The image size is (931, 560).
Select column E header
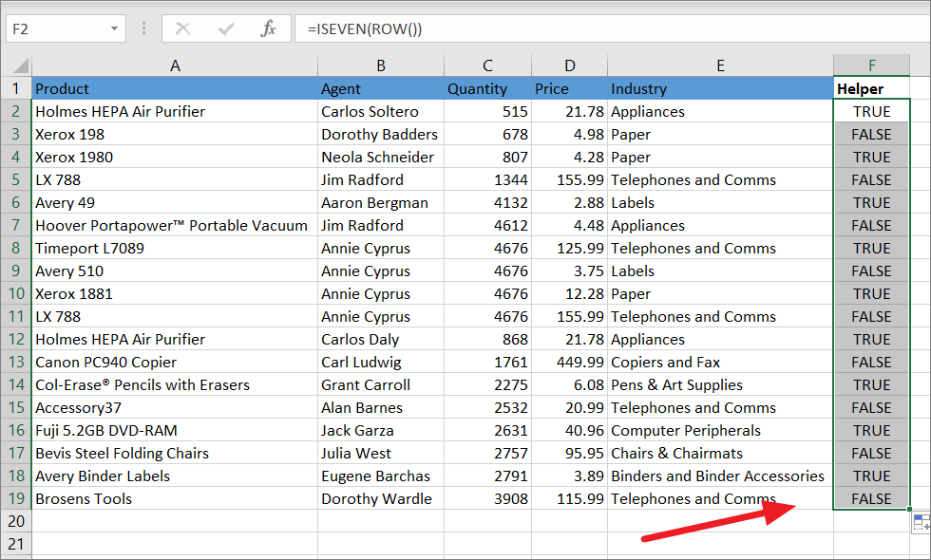[720, 65]
